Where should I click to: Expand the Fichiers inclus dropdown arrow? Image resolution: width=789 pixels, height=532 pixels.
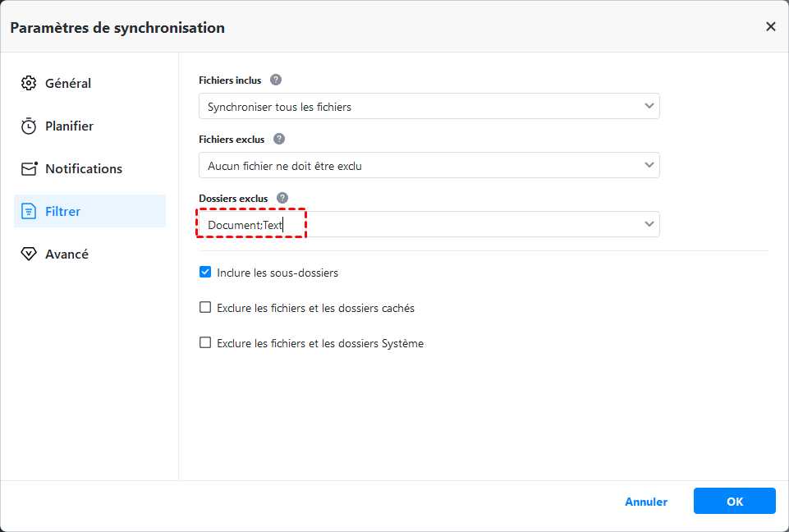[649, 106]
